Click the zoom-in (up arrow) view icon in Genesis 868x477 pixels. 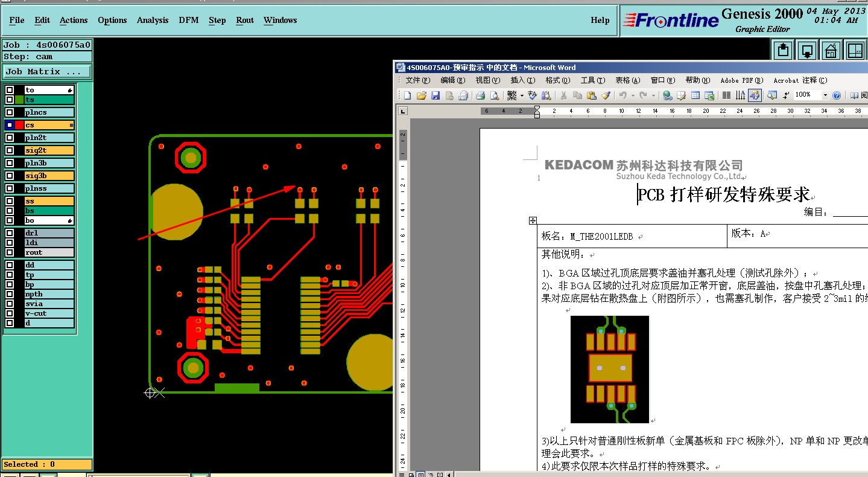pyautogui.click(x=784, y=50)
